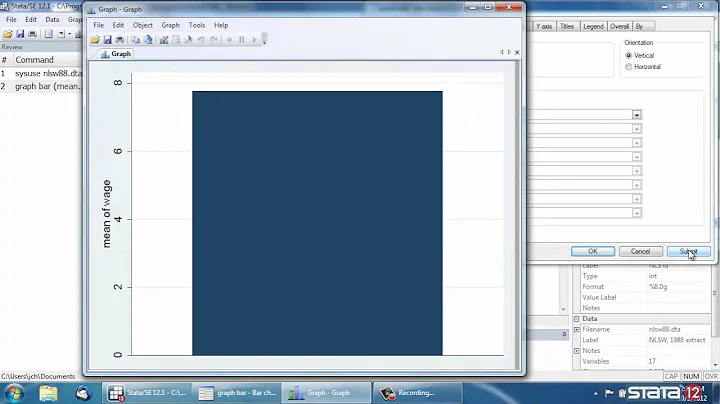
Task: Select the Horizontal orientation radio button
Action: 629,67
